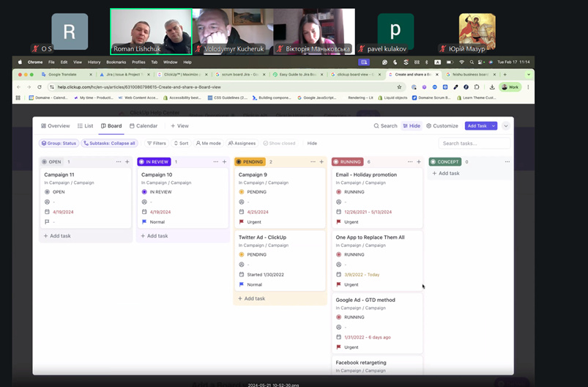Toggle the Show closed option
The image size is (588, 387).
click(279, 144)
